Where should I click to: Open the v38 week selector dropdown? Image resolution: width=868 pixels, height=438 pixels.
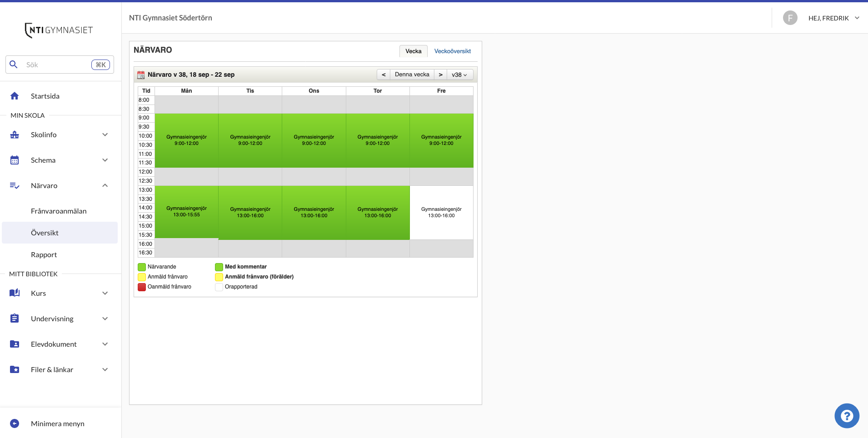[460, 74]
